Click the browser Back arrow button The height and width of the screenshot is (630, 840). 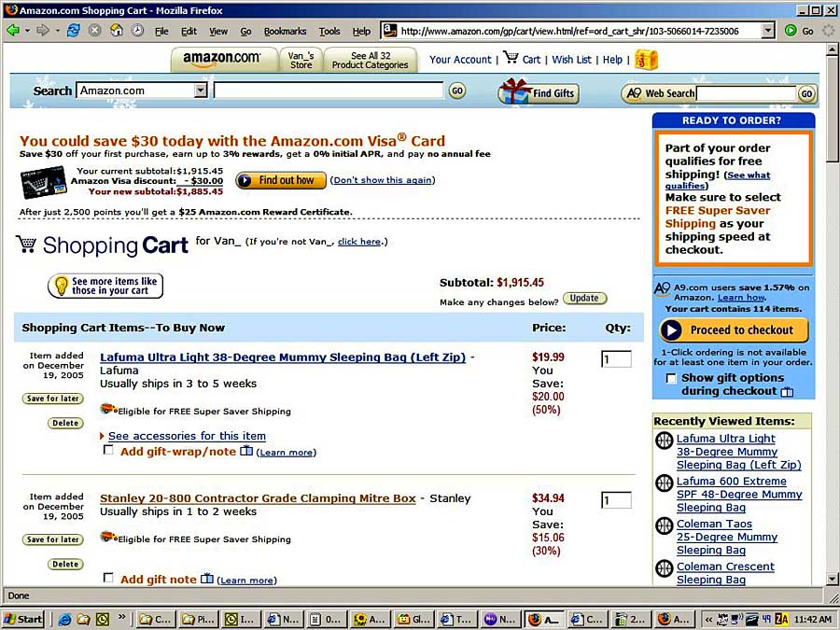pyautogui.click(x=13, y=31)
